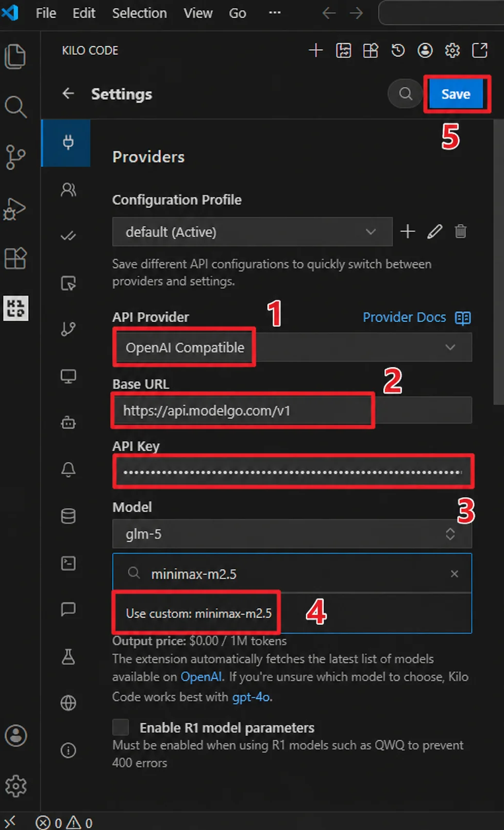
Task: Open Kilo Code settings gear in header
Action: (x=452, y=50)
